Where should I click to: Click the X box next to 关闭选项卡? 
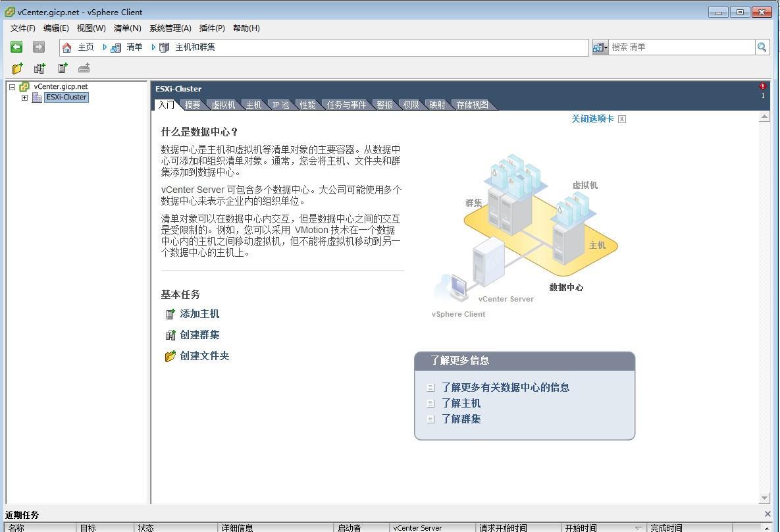tap(622, 119)
